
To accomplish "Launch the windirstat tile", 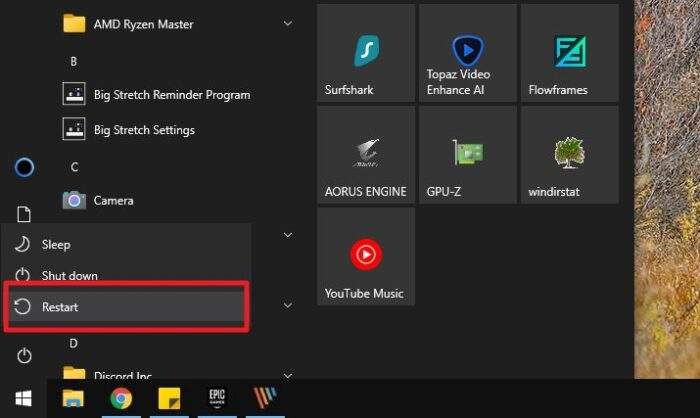I will point(570,155).
